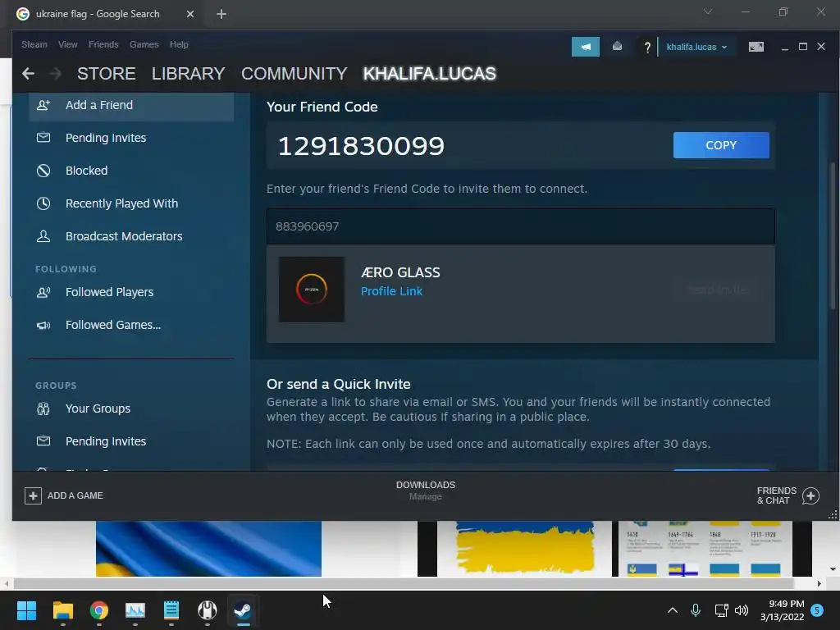
Task: Click the Followed Players icon
Action: (x=43, y=292)
